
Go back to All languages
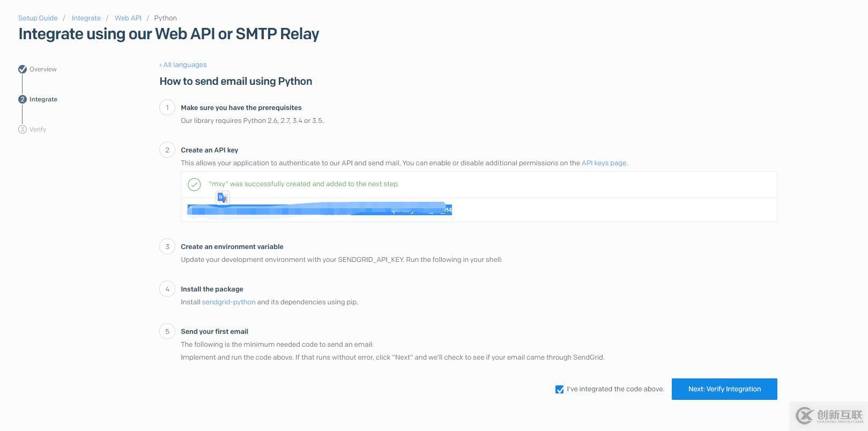tap(183, 65)
